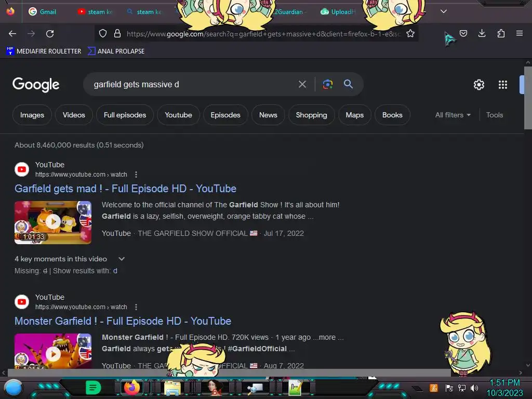The image size is (532, 399).
Task: Save page to Pocket icon
Action: coord(463,33)
